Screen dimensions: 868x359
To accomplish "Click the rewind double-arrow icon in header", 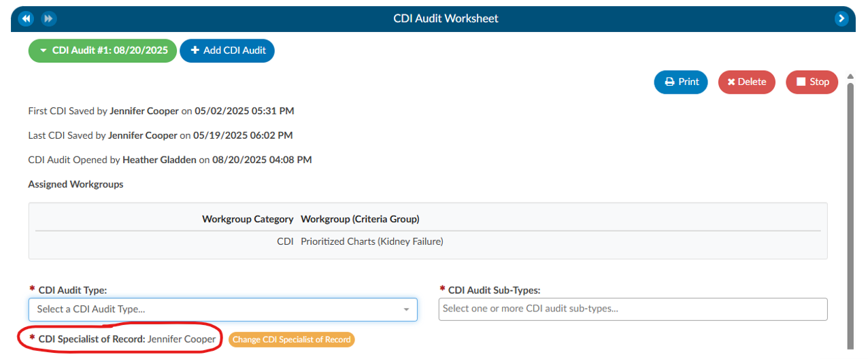I will click(x=26, y=18).
